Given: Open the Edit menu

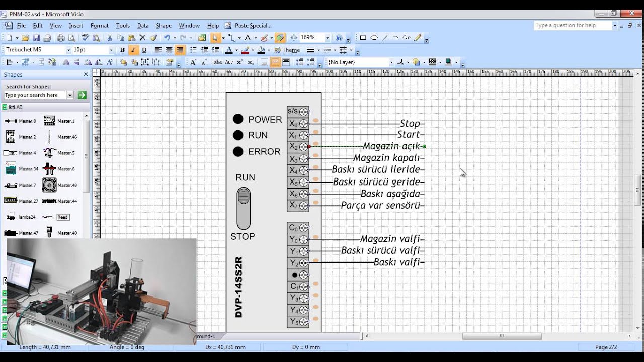Looking at the screenshot, I should pyautogui.click(x=38, y=26).
